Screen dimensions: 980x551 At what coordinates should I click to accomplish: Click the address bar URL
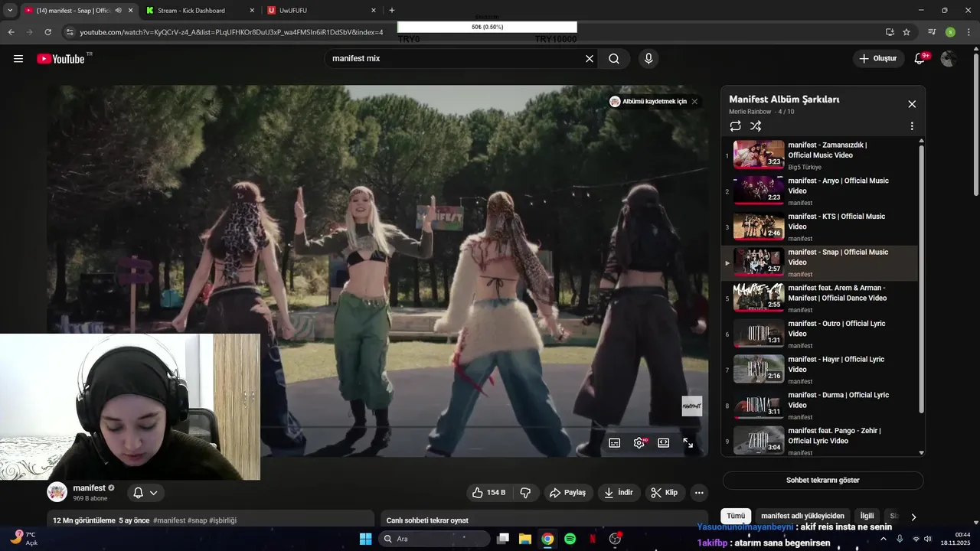pos(231,32)
